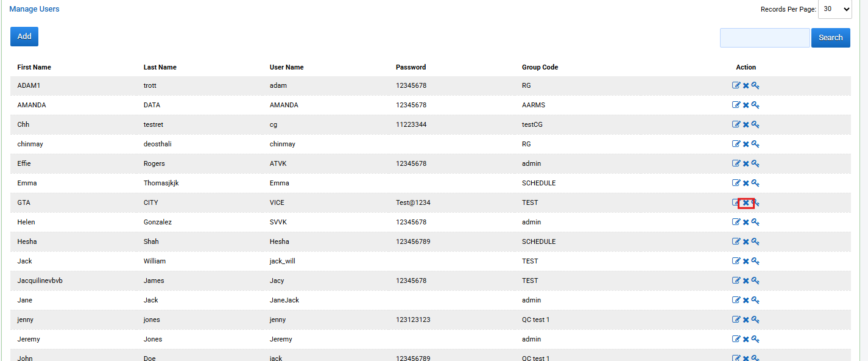868x361 pixels.
Task: Open the Records Per Page dropdown
Action: [834, 9]
